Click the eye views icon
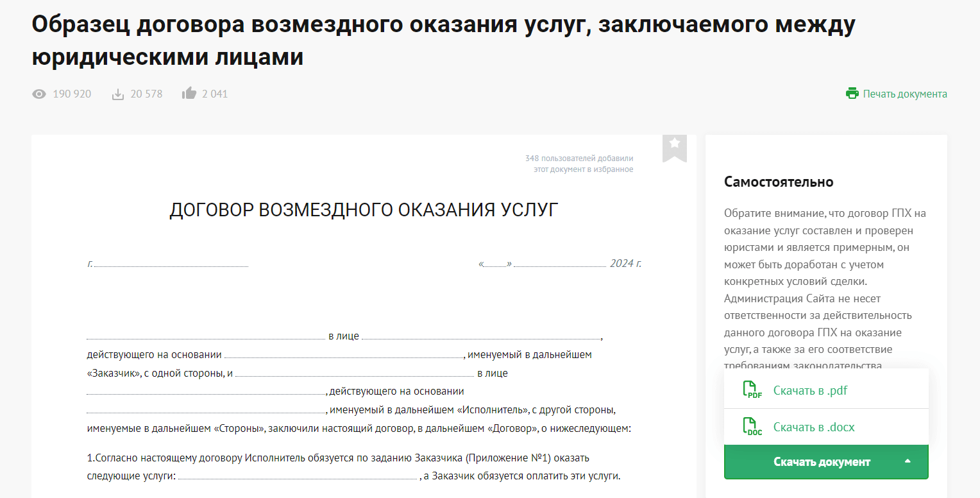The width and height of the screenshot is (980, 498). [39, 94]
